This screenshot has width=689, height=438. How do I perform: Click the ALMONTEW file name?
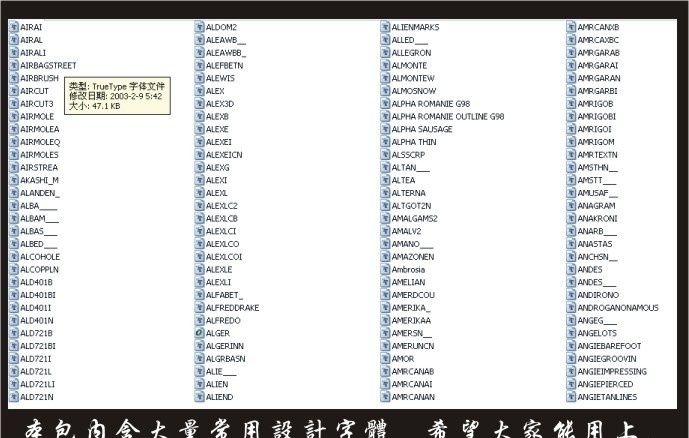(413, 78)
